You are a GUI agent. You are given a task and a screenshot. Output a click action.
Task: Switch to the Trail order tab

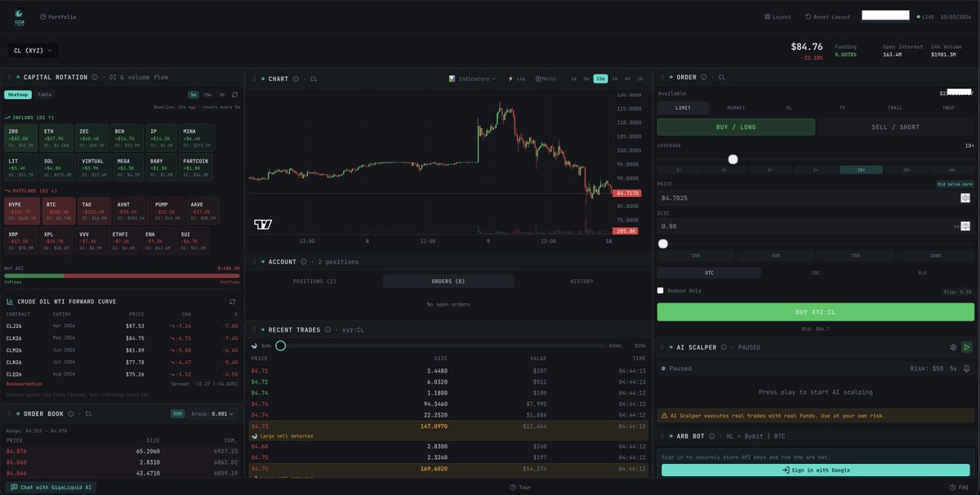[895, 108]
